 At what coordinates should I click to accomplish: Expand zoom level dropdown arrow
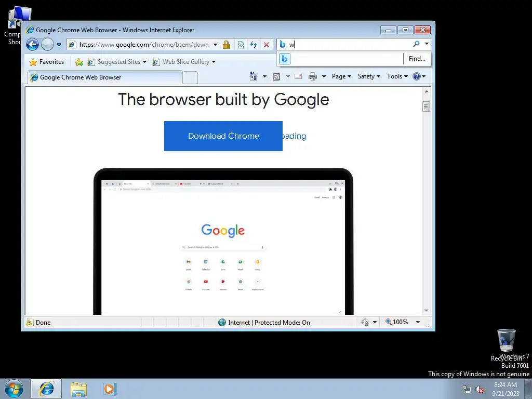tap(418, 322)
